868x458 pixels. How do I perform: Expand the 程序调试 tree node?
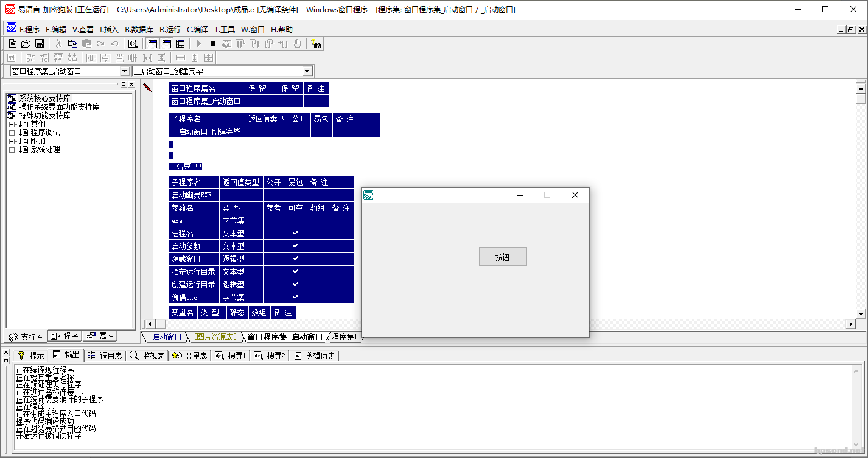point(12,132)
